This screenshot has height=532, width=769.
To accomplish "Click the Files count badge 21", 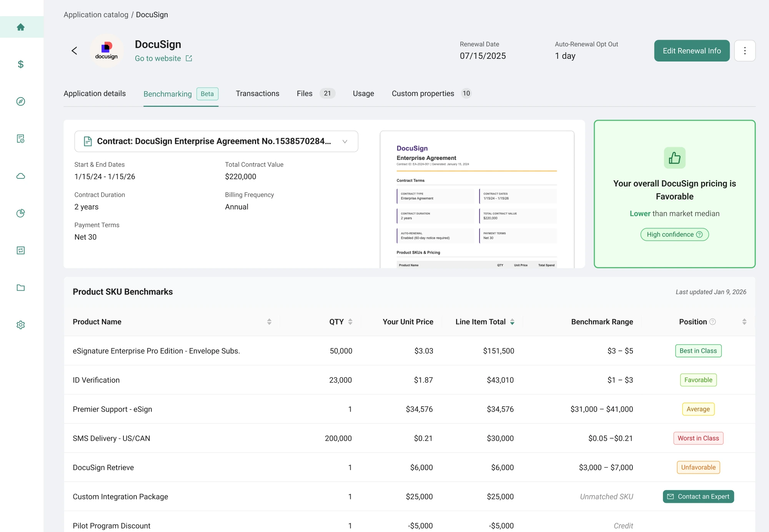I will point(327,93).
